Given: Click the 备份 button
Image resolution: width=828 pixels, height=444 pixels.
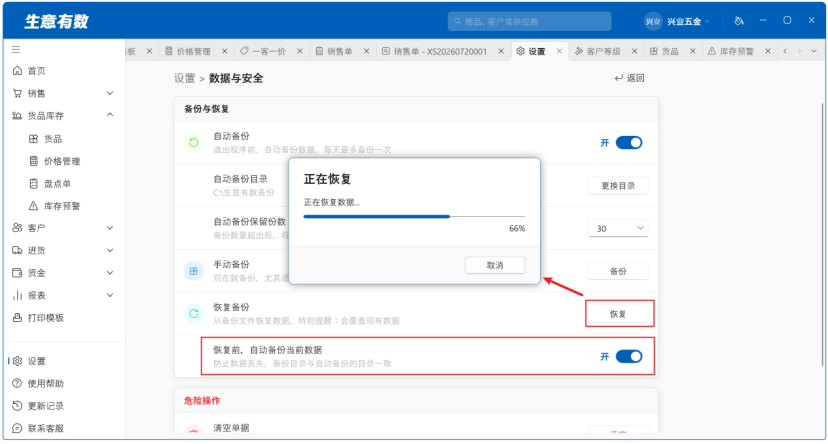Looking at the screenshot, I should point(618,271).
